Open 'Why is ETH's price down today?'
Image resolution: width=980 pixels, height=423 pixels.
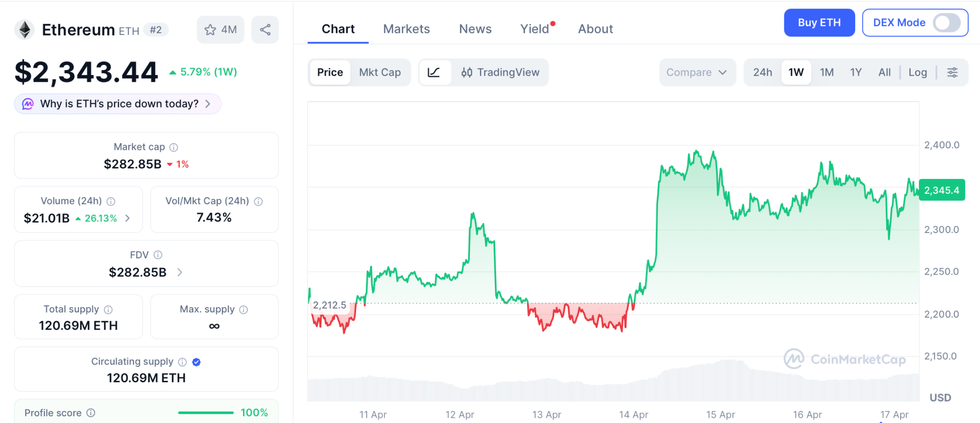click(x=118, y=104)
